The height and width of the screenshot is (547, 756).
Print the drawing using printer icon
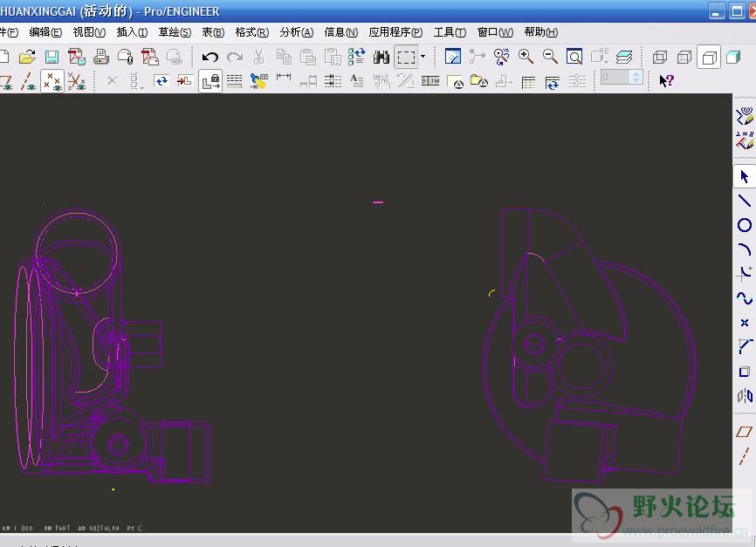click(100, 57)
